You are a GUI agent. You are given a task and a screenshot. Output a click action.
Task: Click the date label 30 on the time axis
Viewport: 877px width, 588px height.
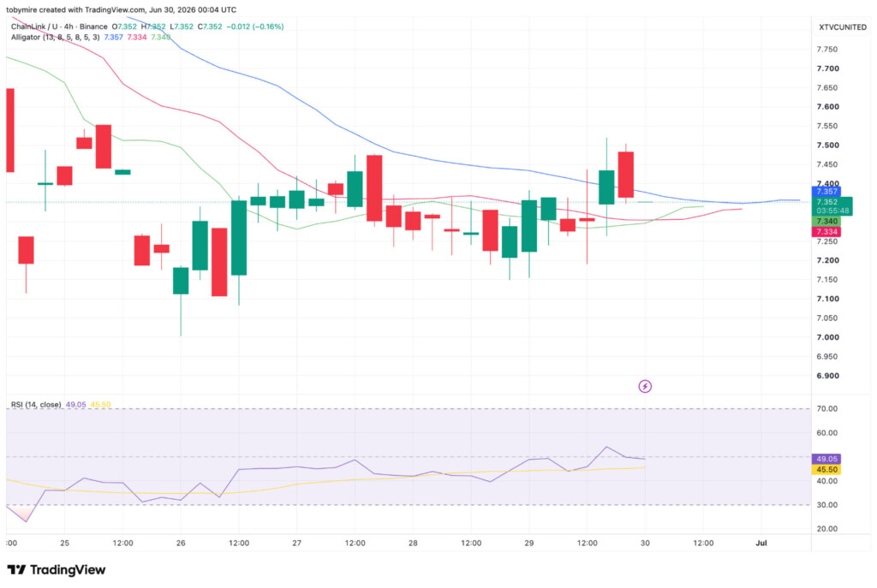pyautogui.click(x=645, y=543)
